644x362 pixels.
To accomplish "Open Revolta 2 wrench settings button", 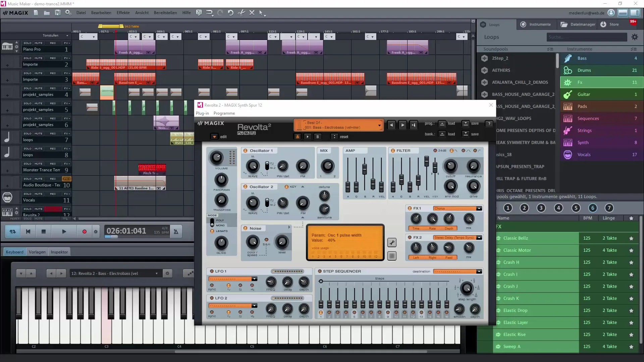I will [392, 243].
